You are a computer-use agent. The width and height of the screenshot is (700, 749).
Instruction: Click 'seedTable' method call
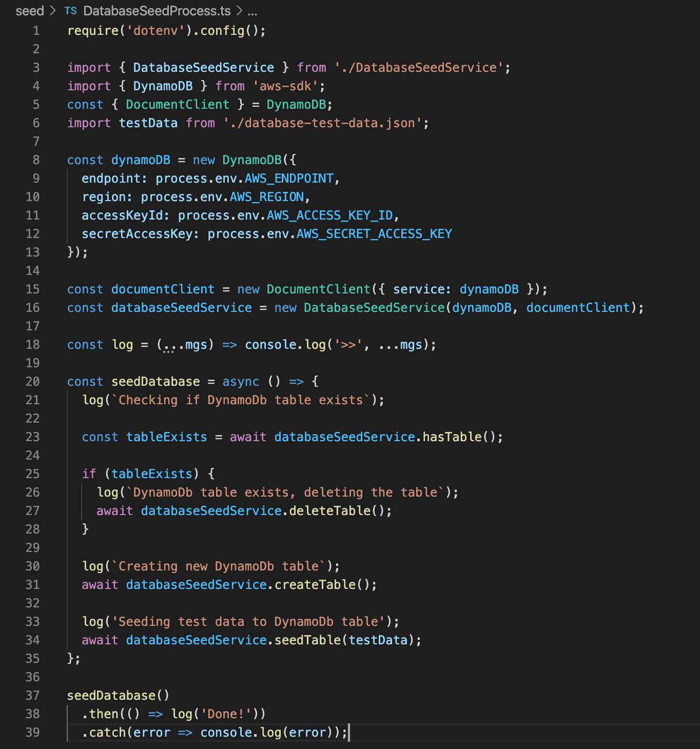coord(307,640)
